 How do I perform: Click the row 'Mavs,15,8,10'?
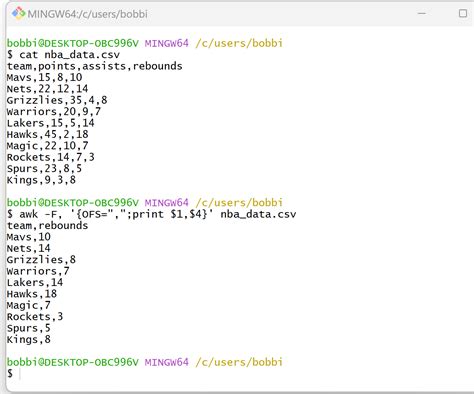point(45,77)
